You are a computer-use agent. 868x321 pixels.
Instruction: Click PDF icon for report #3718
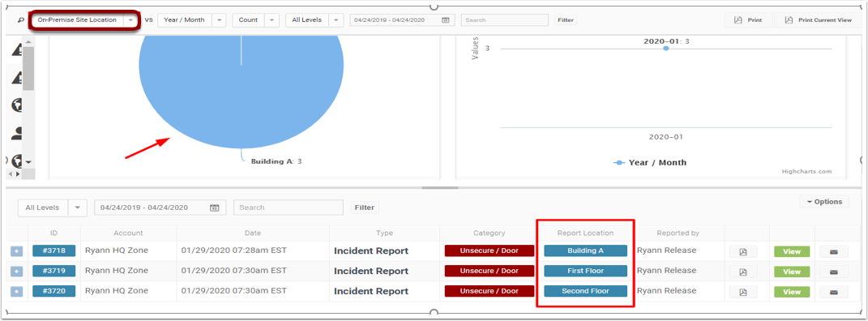743,252
